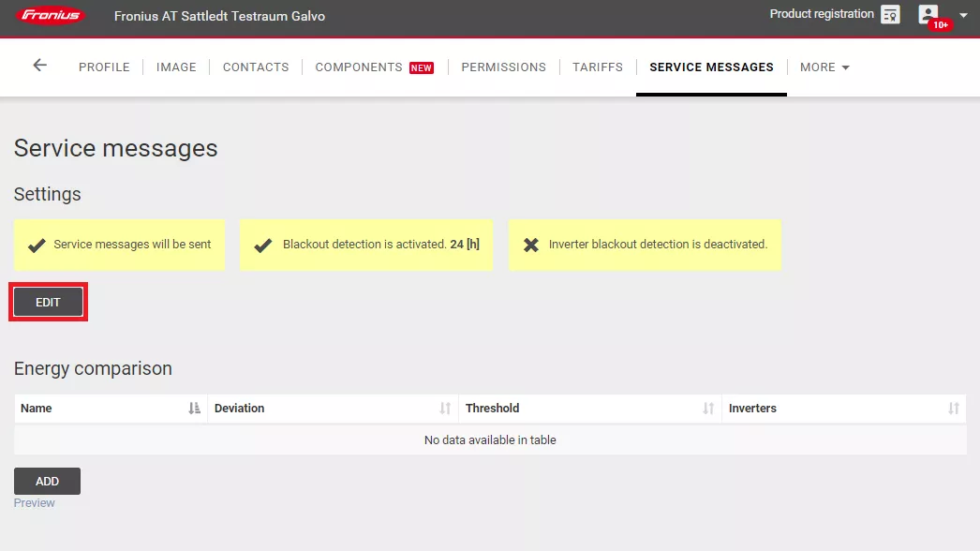Open the Preview link
Image resolution: width=980 pixels, height=551 pixels.
pos(35,503)
